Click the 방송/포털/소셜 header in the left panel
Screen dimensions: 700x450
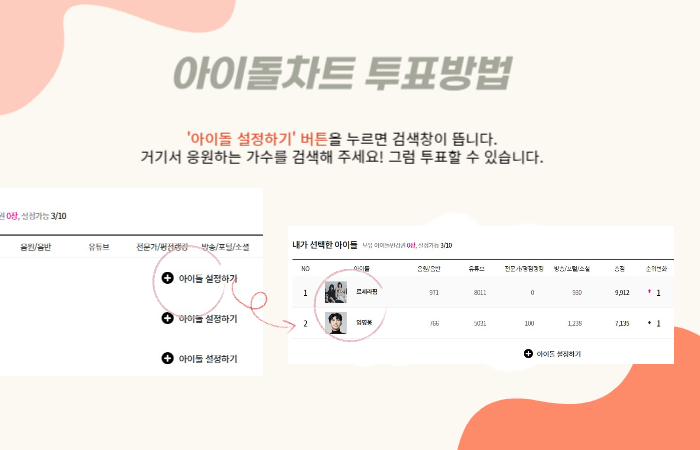point(225,247)
